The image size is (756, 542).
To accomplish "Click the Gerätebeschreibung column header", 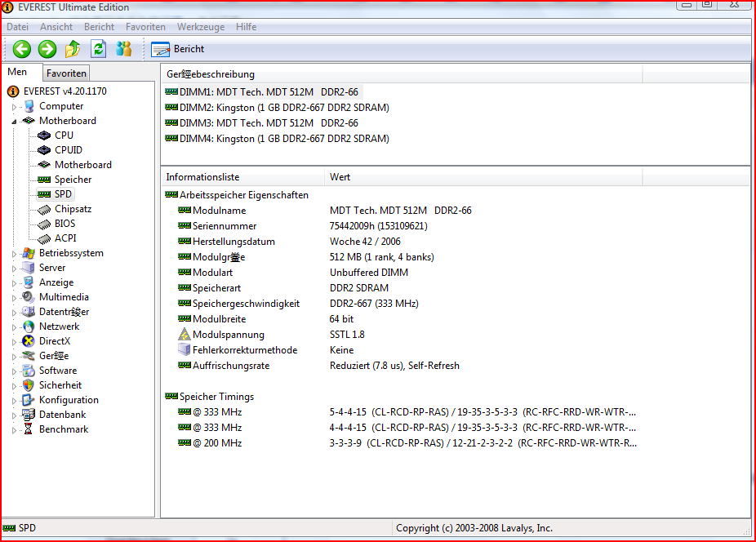I will [x=402, y=74].
